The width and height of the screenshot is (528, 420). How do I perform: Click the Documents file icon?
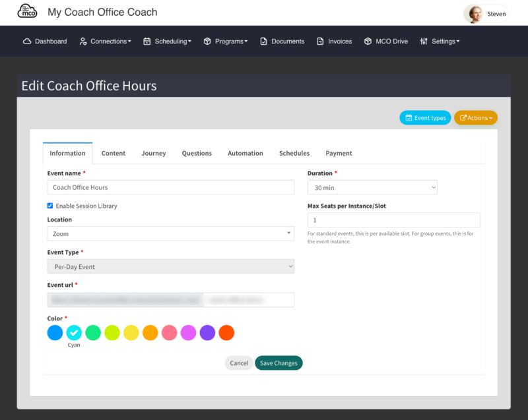click(263, 42)
